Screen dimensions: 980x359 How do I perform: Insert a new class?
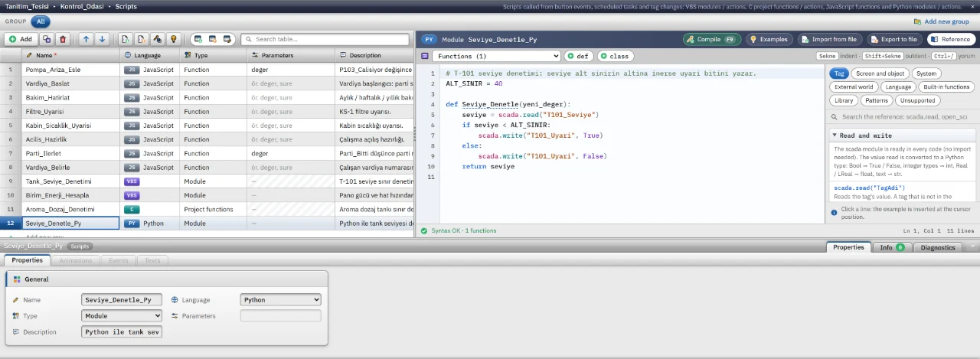pos(616,56)
